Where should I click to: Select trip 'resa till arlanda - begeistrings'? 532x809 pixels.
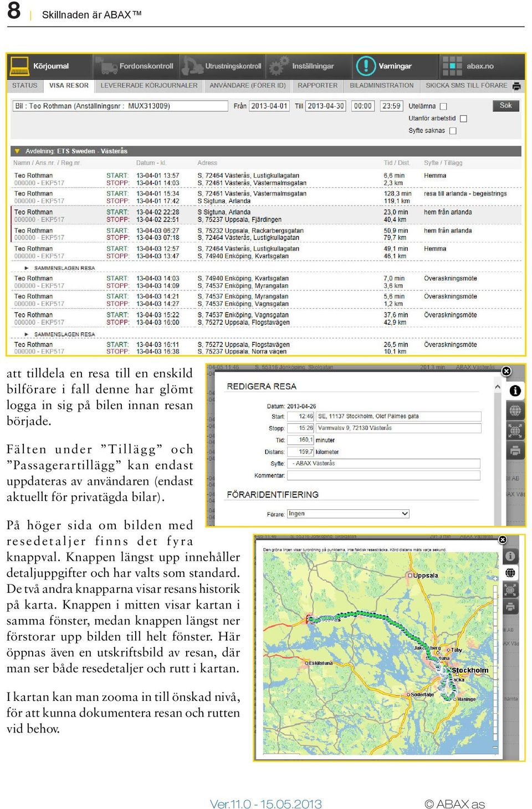[x=266, y=197]
